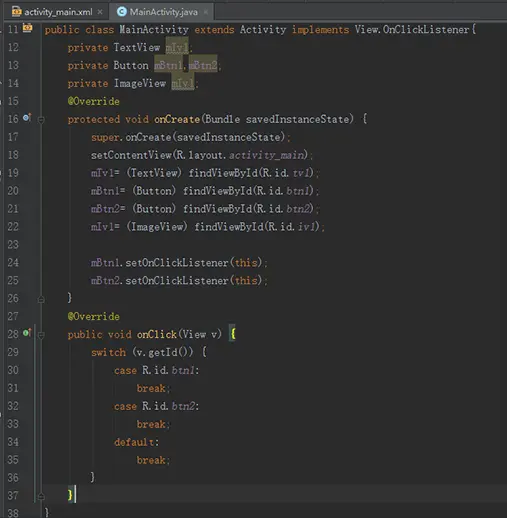Click the @Override annotation on line 27
The image size is (507, 518).
click(94, 317)
